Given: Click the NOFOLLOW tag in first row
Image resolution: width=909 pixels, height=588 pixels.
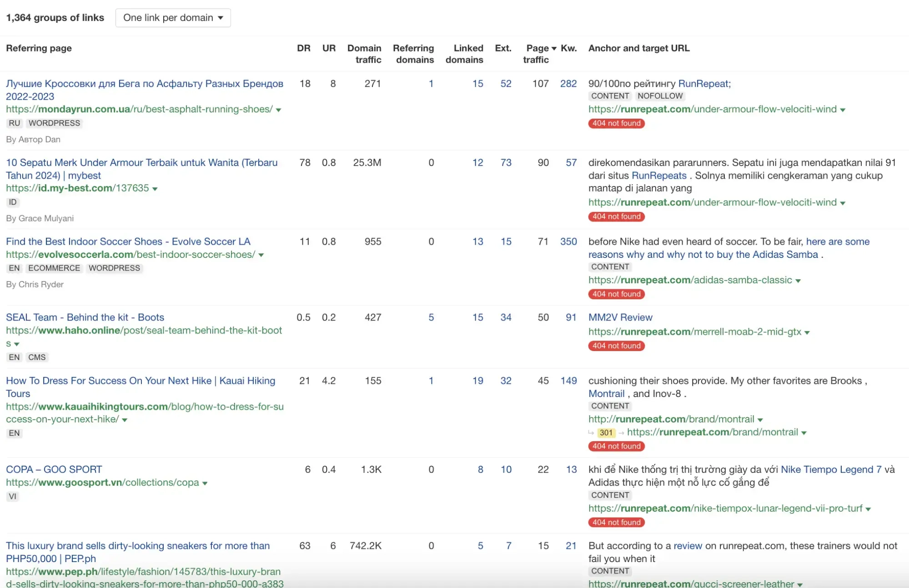Looking at the screenshot, I should (660, 96).
